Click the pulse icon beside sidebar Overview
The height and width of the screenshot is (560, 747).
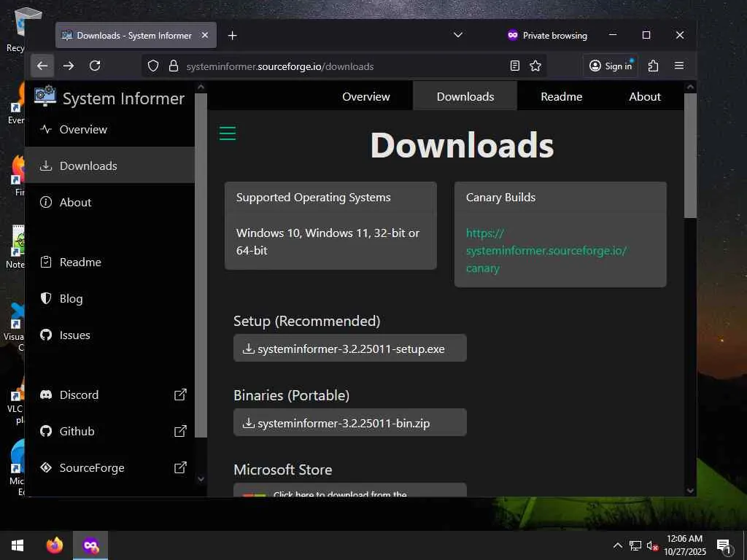[46, 129]
